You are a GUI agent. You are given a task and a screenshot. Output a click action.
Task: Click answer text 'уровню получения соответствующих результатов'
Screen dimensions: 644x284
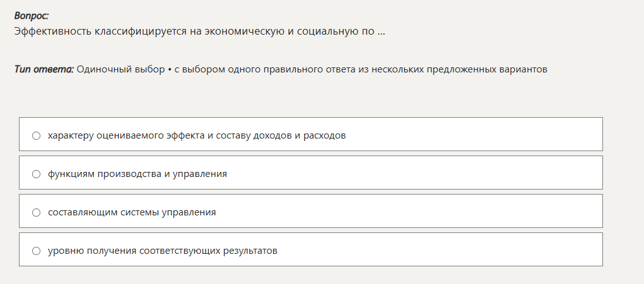pyautogui.click(x=163, y=251)
